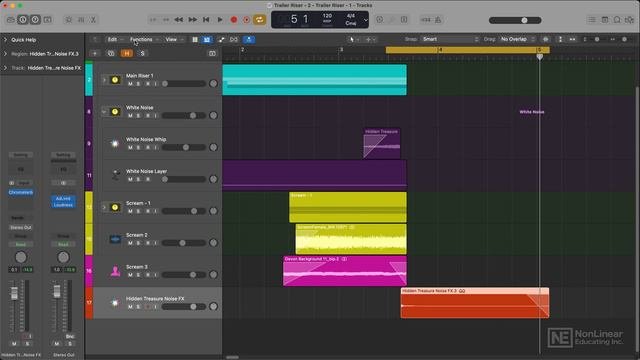Expand the Scream - 1 track stack
Image resolution: width=640 pixels, height=360 pixels.
click(104, 207)
